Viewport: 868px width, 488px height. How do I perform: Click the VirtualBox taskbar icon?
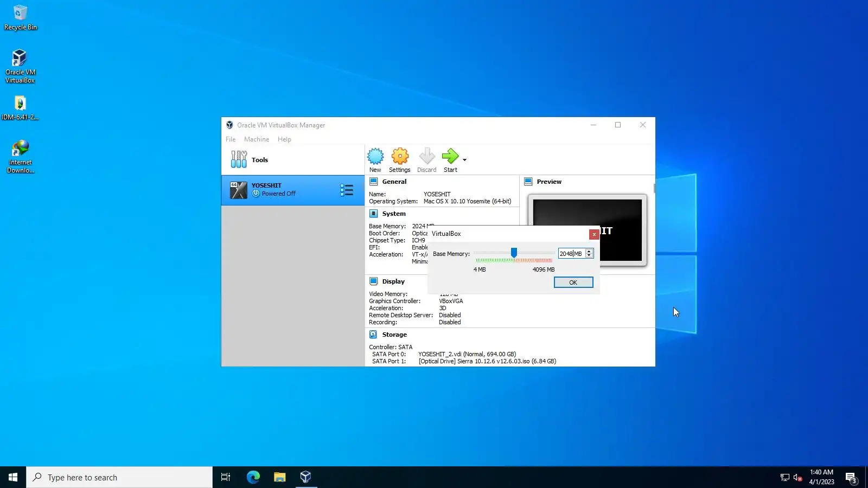click(x=306, y=477)
